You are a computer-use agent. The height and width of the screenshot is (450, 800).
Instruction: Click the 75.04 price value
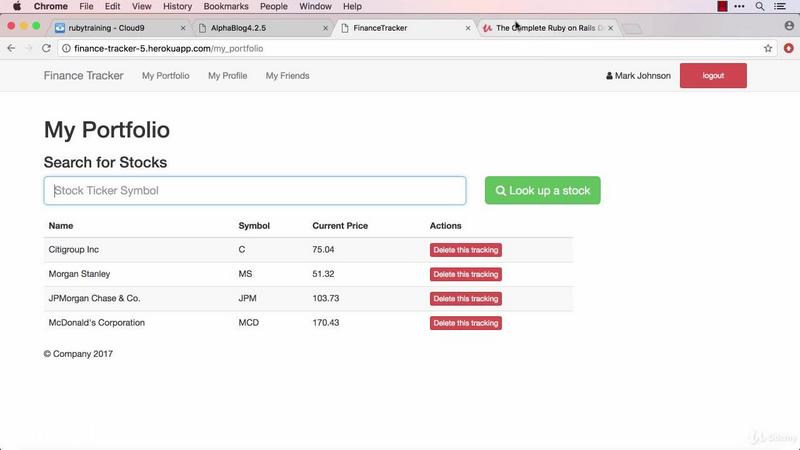[x=323, y=249]
